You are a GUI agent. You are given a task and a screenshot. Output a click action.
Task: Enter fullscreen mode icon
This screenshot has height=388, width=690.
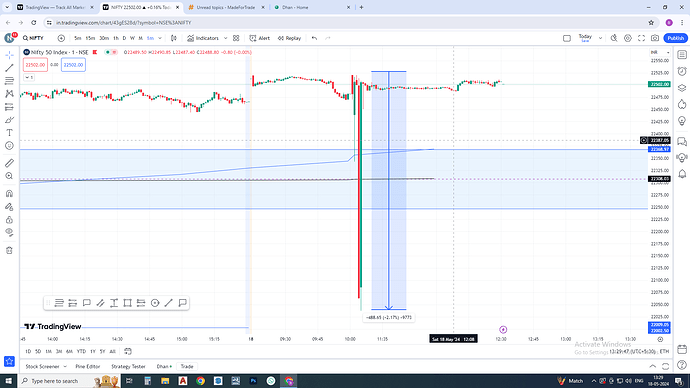tap(641, 38)
